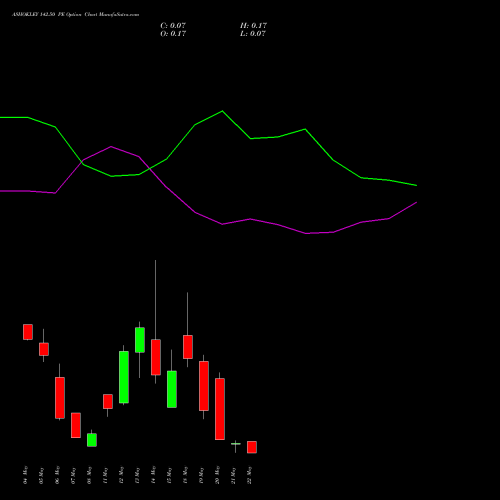The image size is (500, 500).
Task: Select the green candle for 08 May
Action: tap(92, 440)
